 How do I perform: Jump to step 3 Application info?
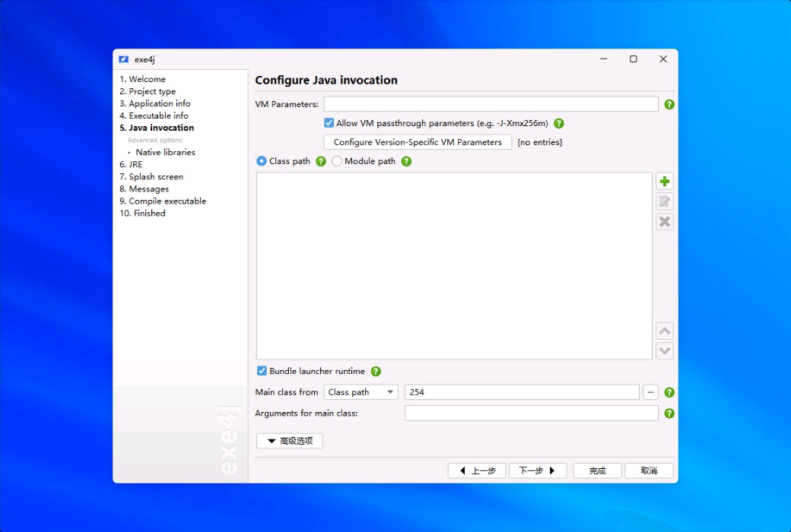[x=155, y=103]
